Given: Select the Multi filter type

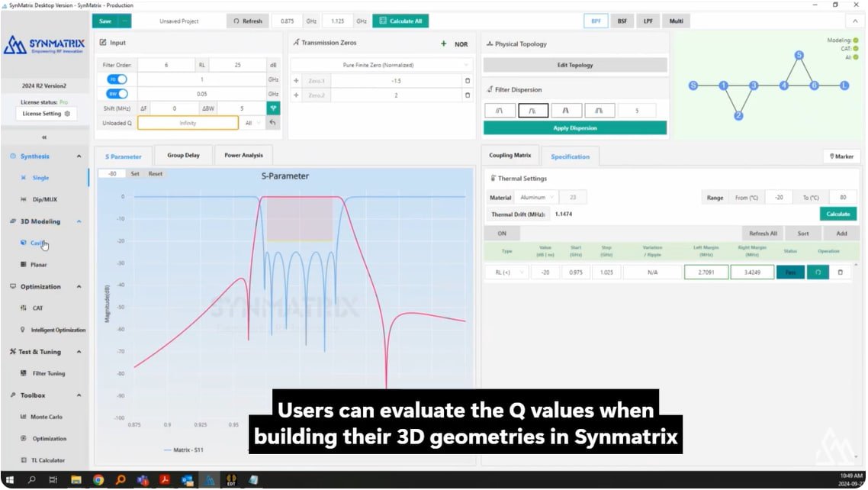Looking at the screenshot, I should tap(676, 21).
